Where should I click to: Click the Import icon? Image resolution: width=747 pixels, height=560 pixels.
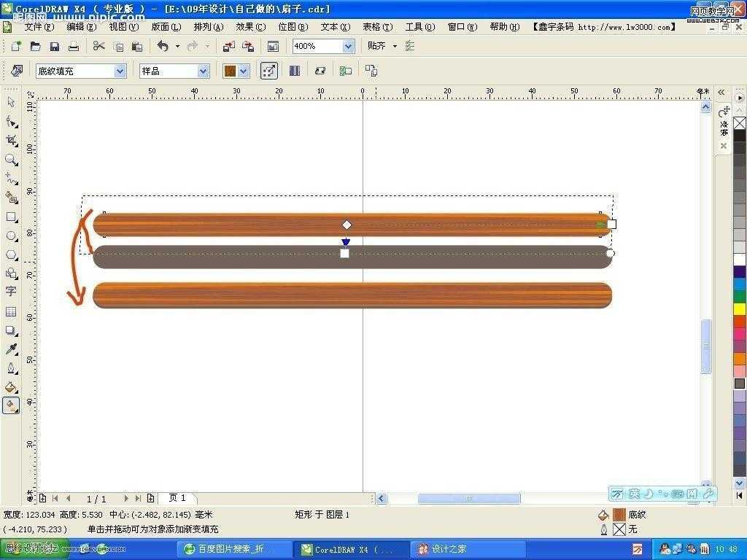228,46
